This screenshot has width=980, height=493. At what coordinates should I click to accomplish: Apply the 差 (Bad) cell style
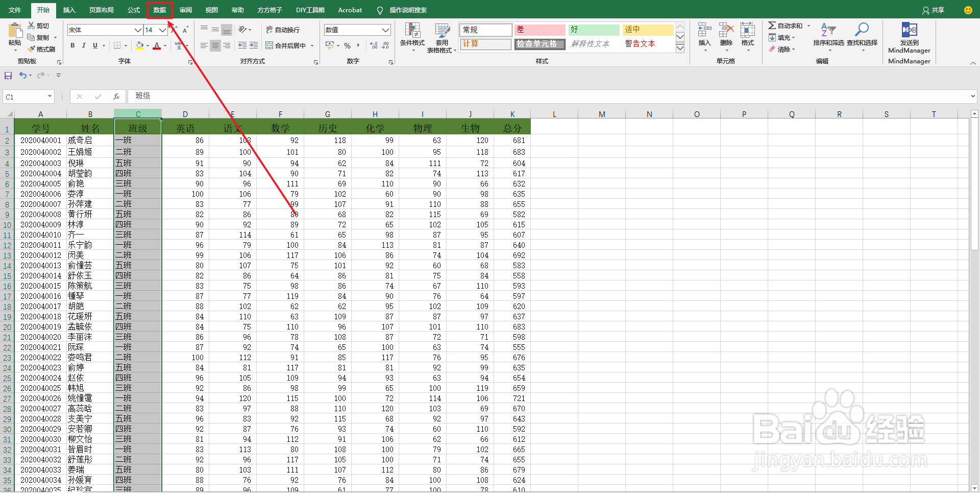pyautogui.click(x=540, y=30)
